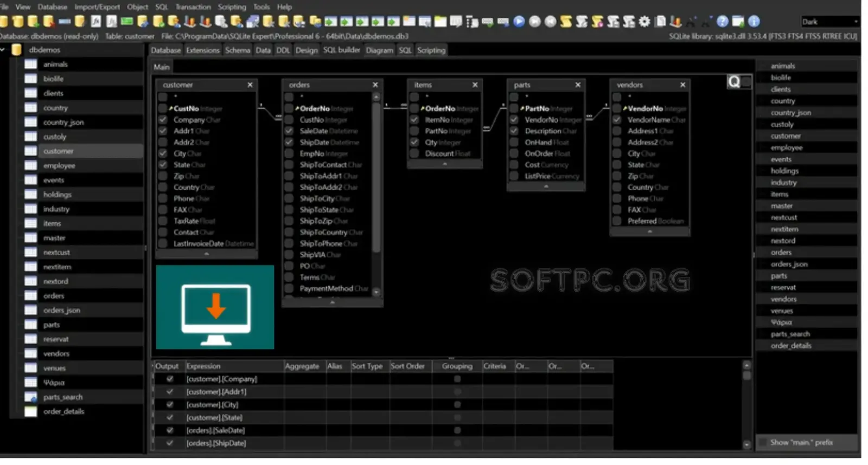
Task: Open options with the gear icon
Action: (644, 22)
